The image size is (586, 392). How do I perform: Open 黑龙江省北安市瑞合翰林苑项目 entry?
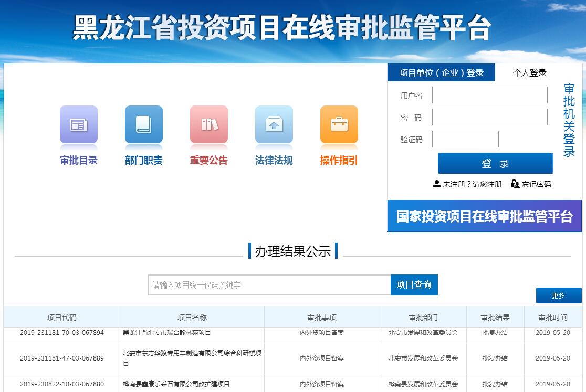point(167,333)
